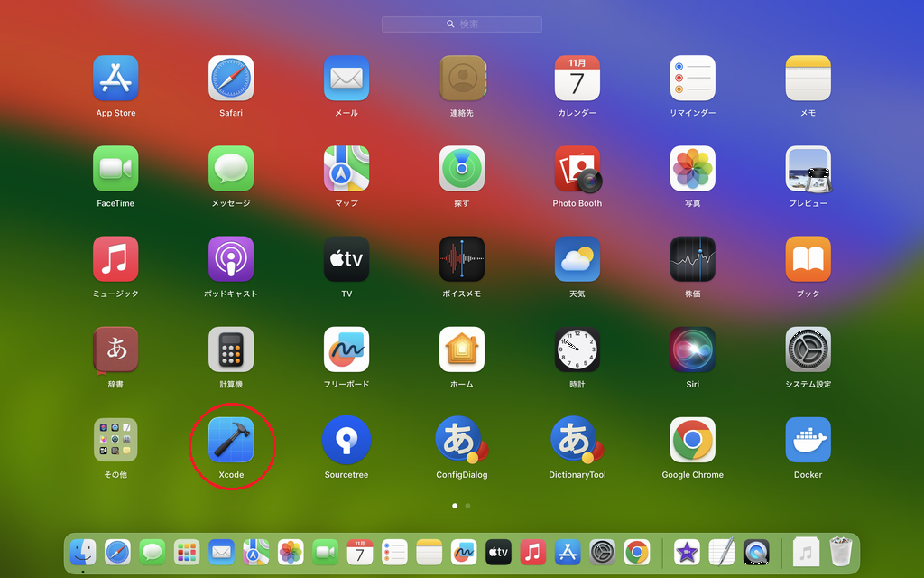Launch ボイスメモ (Voice Memos) app

461,259
